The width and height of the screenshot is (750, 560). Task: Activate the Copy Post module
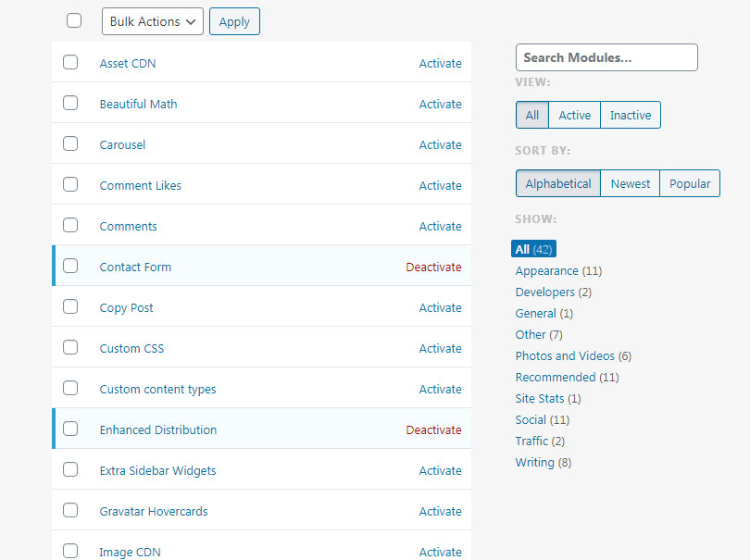pos(440,307)
